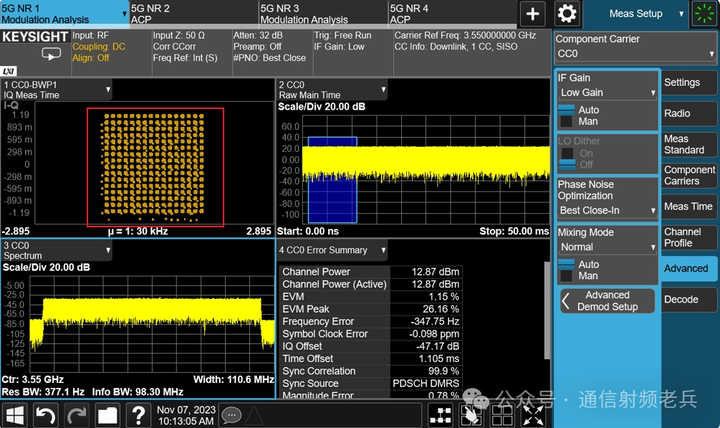Click the plus icon to add a screen
Viewport: 720px width, 428px height.
(x=533, y=13)
